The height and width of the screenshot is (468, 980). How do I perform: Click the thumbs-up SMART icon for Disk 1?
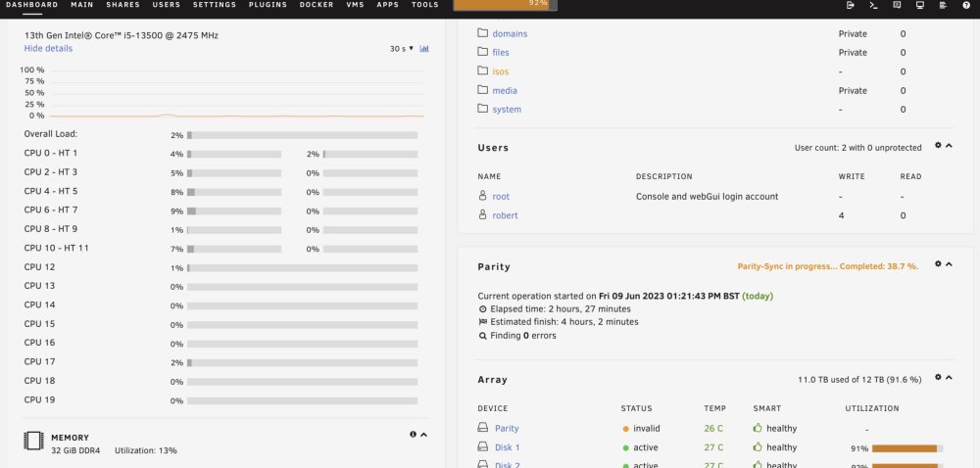[758, 446]
